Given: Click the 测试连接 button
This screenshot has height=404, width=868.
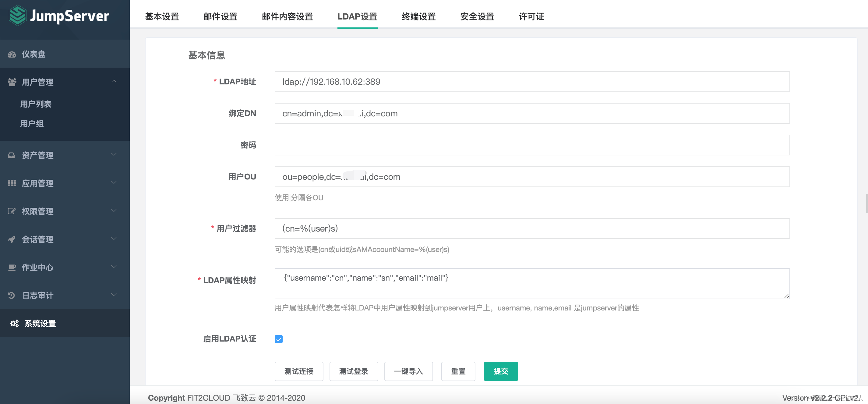Looking at the screenshot, I should coord(298,371).
